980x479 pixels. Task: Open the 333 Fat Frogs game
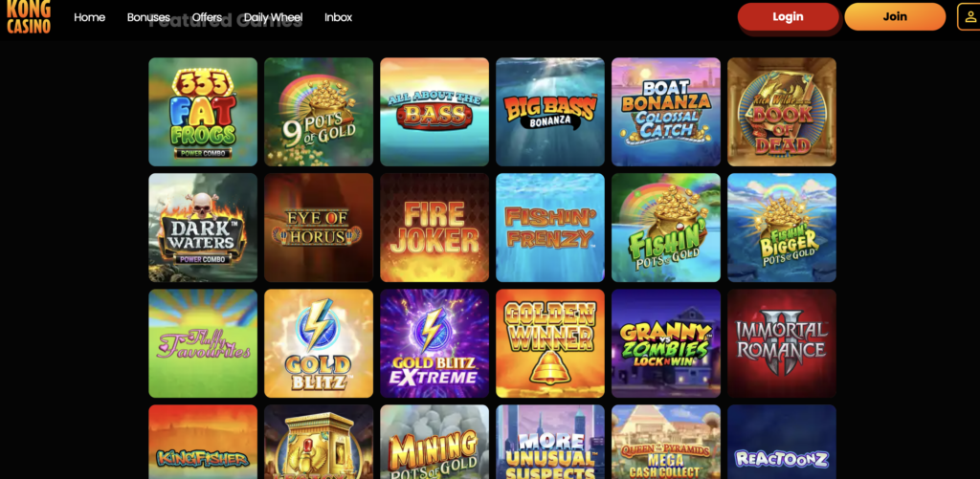(203, 112)
